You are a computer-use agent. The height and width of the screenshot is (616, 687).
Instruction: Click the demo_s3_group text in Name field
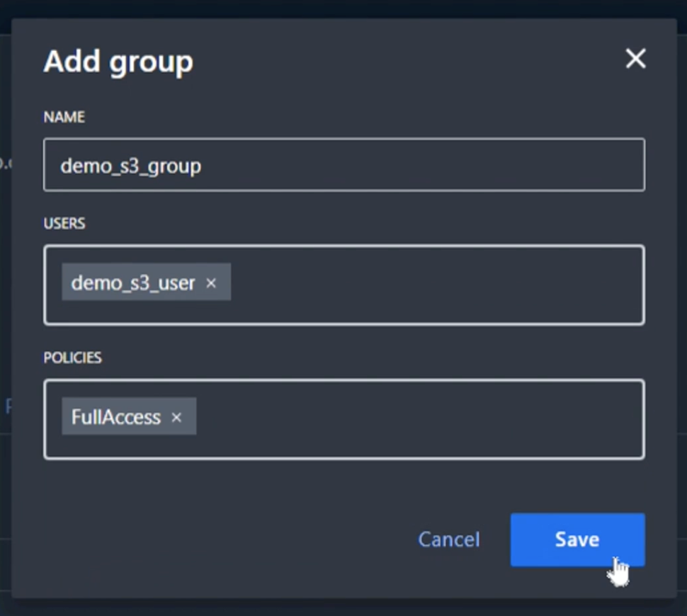click(x=131, y=166)
